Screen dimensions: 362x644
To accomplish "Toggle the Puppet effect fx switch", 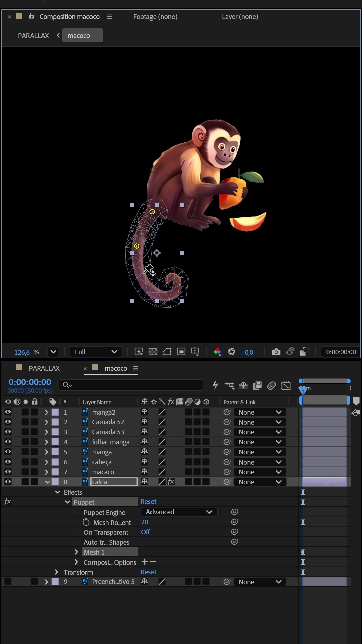I will 8,502.
